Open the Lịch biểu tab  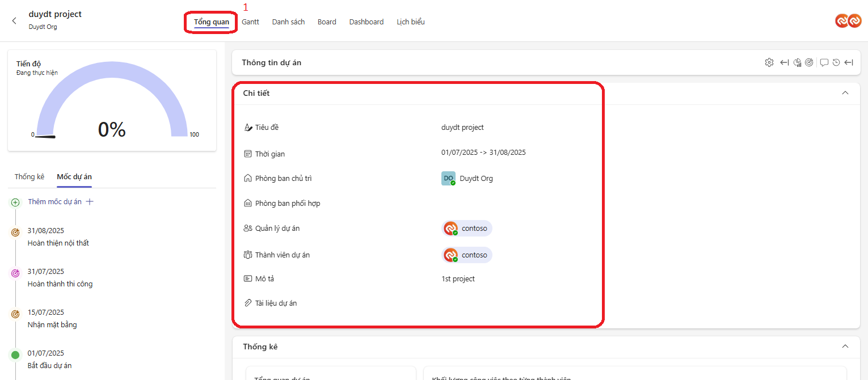pyautogui.click(x=411, y=22)
